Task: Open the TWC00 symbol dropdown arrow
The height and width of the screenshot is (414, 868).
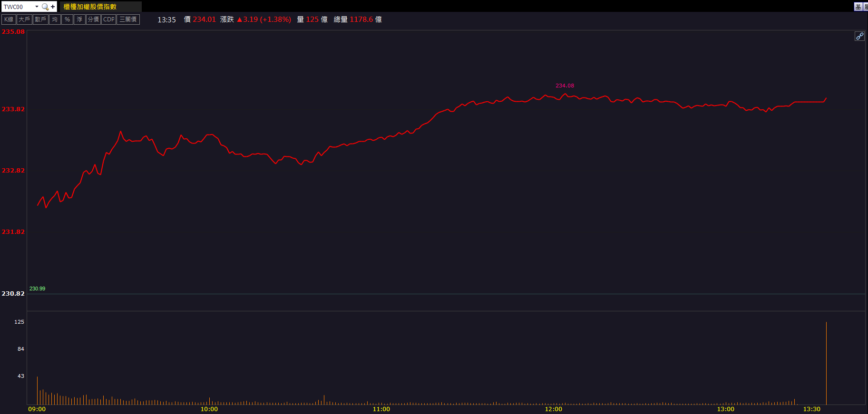Action: (37, 7)
